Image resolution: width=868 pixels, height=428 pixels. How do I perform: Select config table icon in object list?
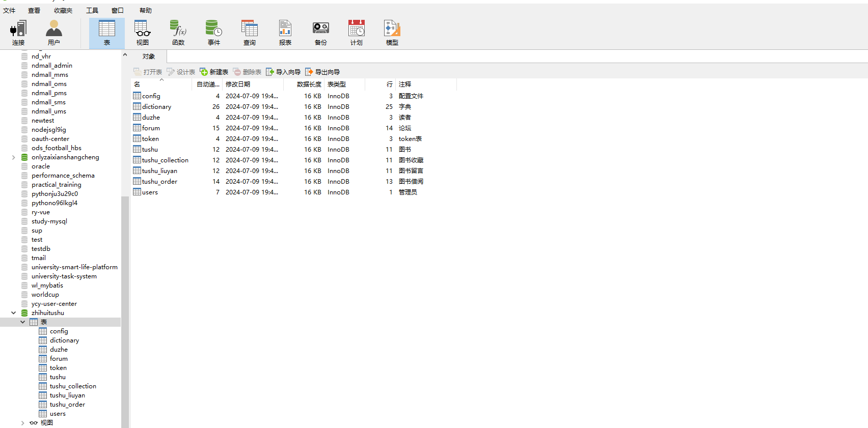tap(137, 96)
